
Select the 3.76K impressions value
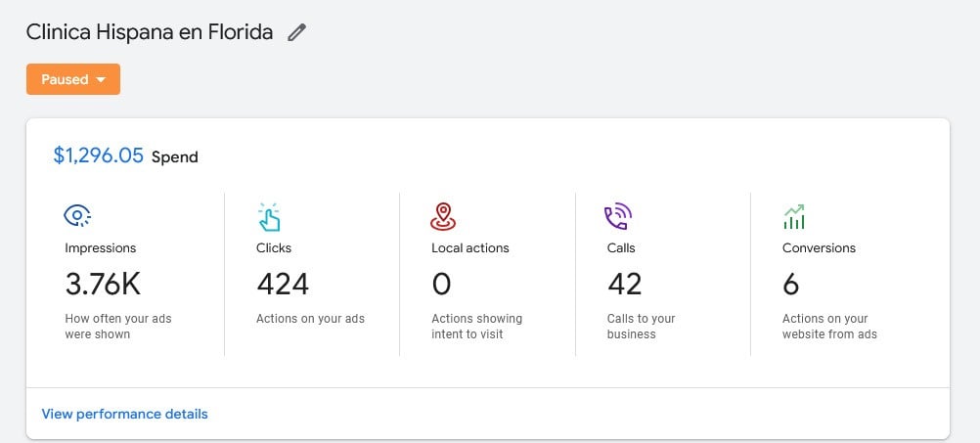click(x=103, y=284)
